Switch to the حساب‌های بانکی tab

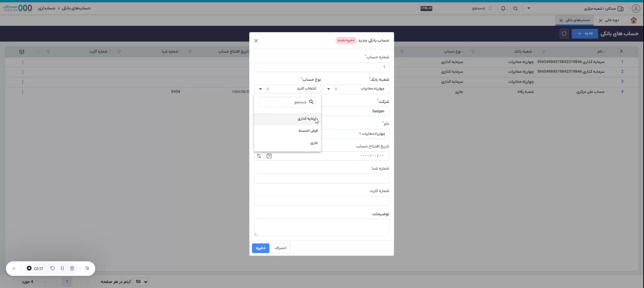coord(578,20)
